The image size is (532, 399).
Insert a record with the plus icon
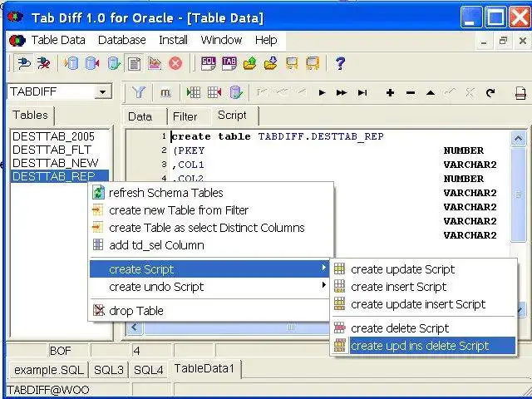(x=390, y=92)
